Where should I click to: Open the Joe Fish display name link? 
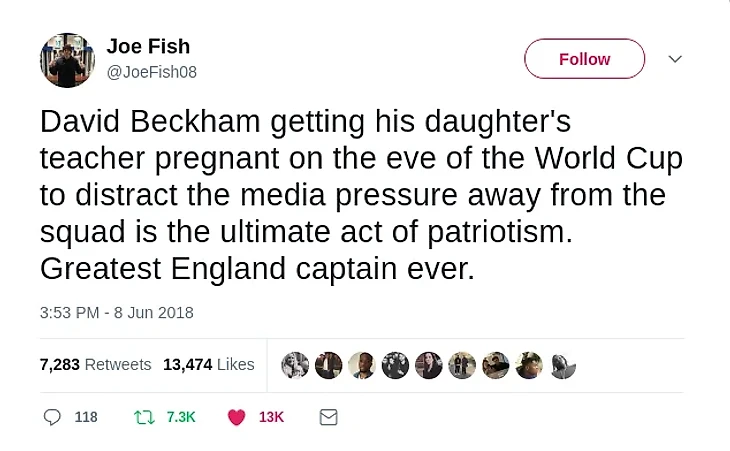148,47
